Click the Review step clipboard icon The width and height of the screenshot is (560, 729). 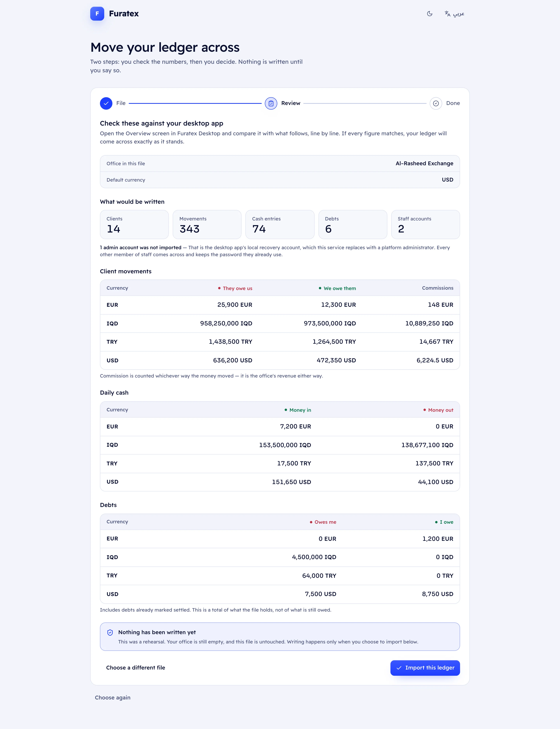271,103
